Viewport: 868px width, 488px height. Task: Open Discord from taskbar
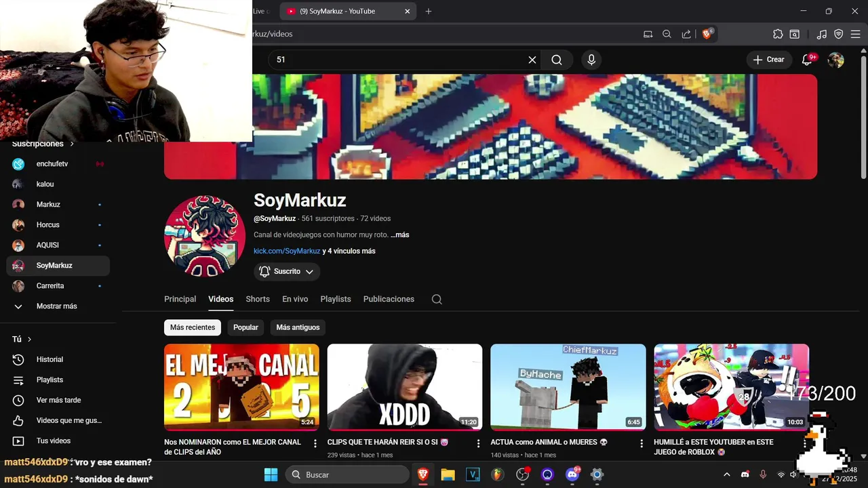[572, 474]
